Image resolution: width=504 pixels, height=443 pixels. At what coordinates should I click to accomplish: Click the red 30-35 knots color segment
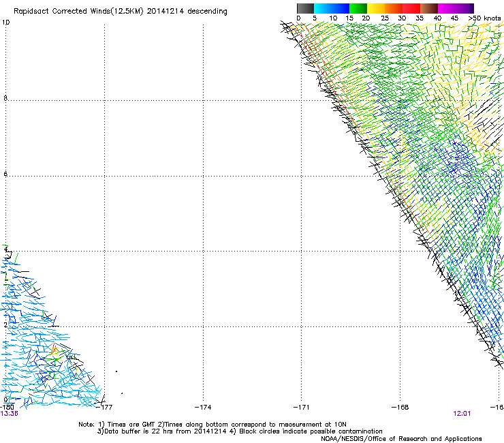point(411,8)
